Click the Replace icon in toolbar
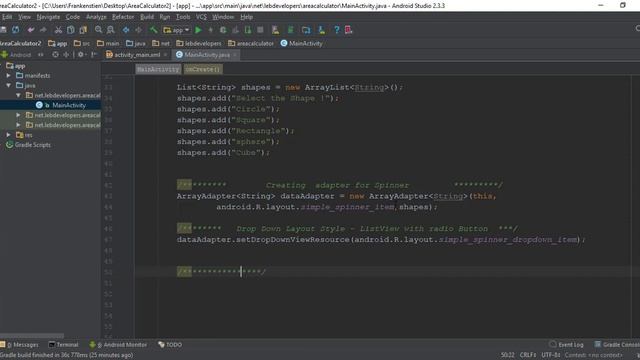This screenshot has height=360, width=640. (x=111, y=30)
